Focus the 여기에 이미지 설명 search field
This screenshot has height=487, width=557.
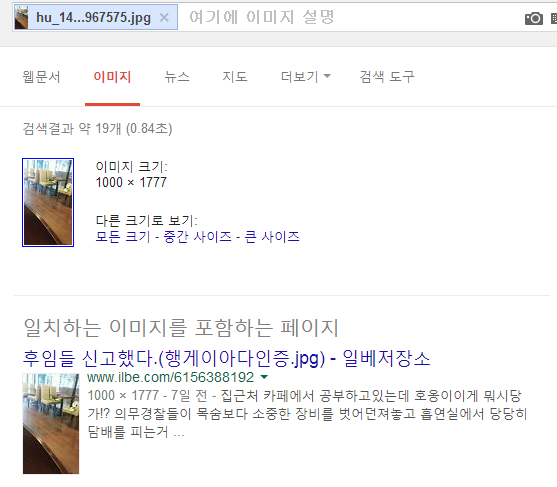352,17
